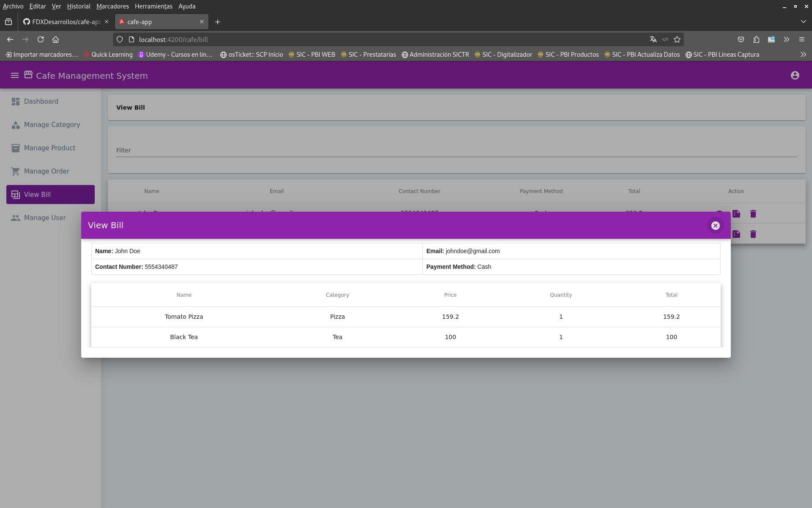Bookmark this page with star icon
The image size is (812, 508).
click(677, 39)
